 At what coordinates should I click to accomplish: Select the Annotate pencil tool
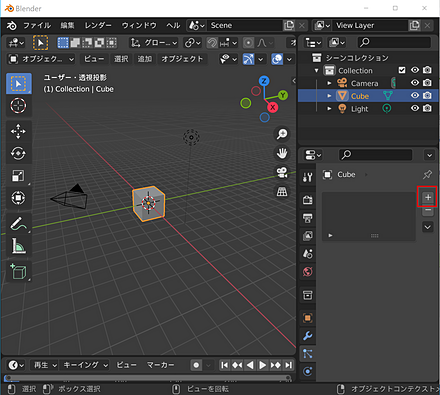point(18,223)
